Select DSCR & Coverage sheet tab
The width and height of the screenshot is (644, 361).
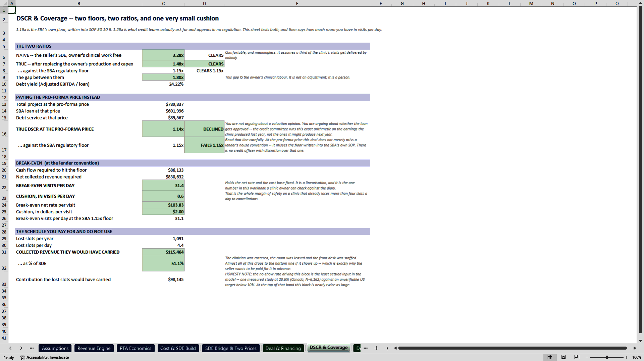point(328,348)
